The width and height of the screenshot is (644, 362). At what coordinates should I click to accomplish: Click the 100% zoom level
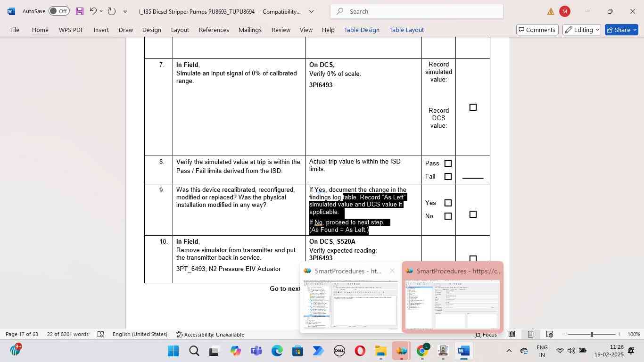pos(634,334)
